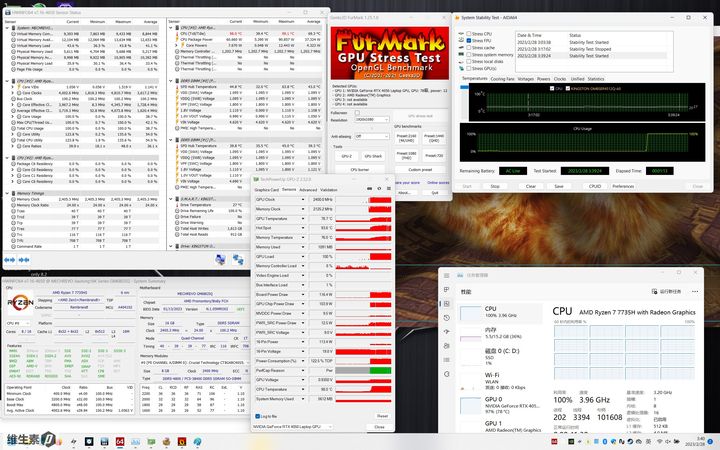Toggle Log to file checkbox in GPU-Z
Image resolution: width=720 pixels, height=450 pixels.
coord(257,416)
